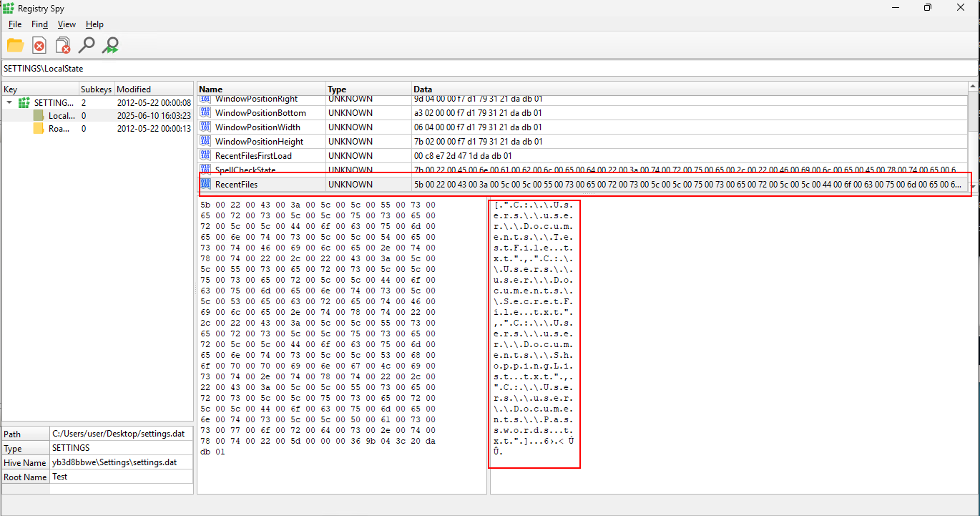
Task: Select the SpellCheckState value row
Action: coord(582,170)
